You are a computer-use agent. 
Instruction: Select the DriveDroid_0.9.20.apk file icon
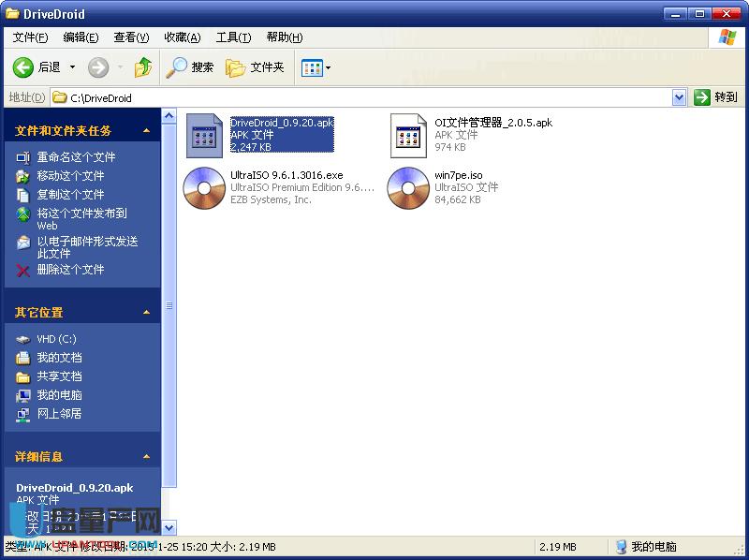[x=203, y=136]
